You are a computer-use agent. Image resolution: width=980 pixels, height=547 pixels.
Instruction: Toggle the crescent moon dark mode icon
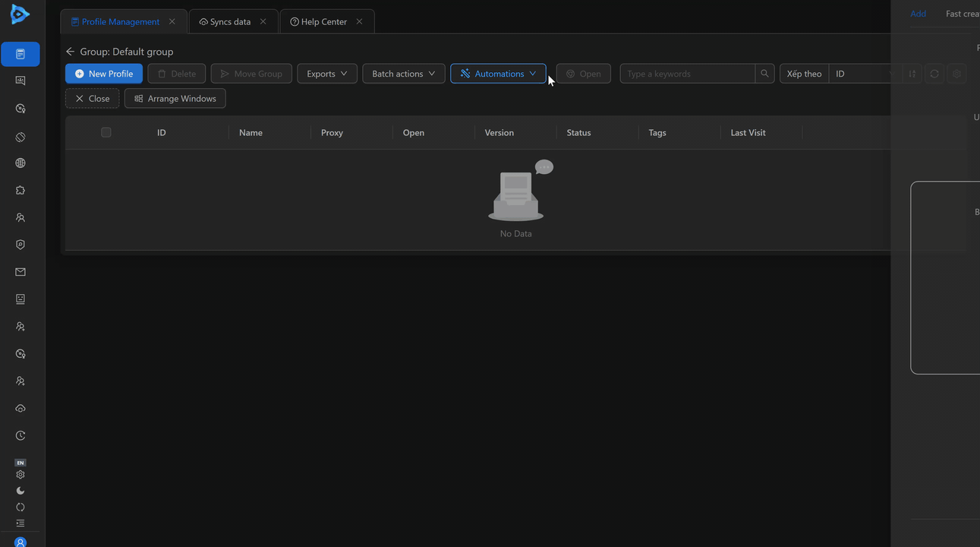pyautogui.click(x=20, y=491)
